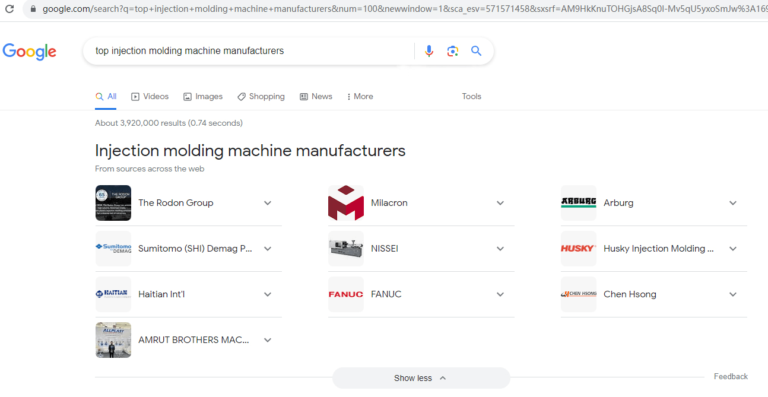768x397 pixels.
Task: Click the magnifier search button
Action: pos(476,51)
